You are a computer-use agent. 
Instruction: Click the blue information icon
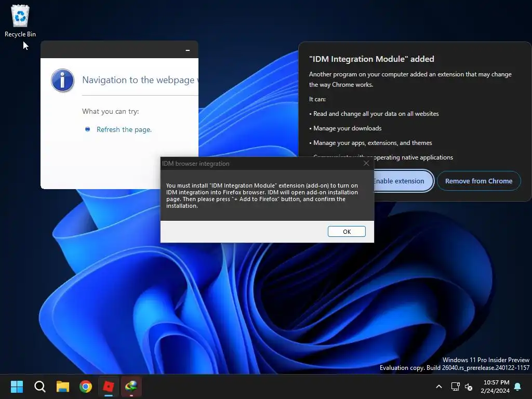pos(62,81)
